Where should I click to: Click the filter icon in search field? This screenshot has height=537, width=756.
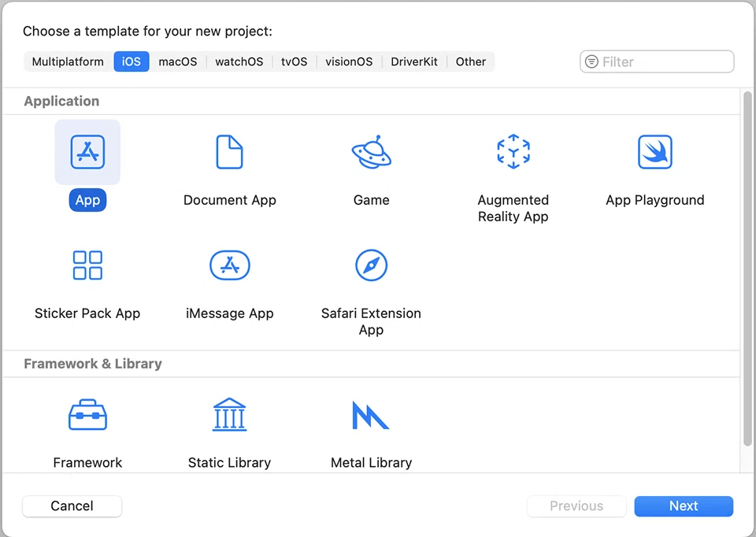[591, 61]
